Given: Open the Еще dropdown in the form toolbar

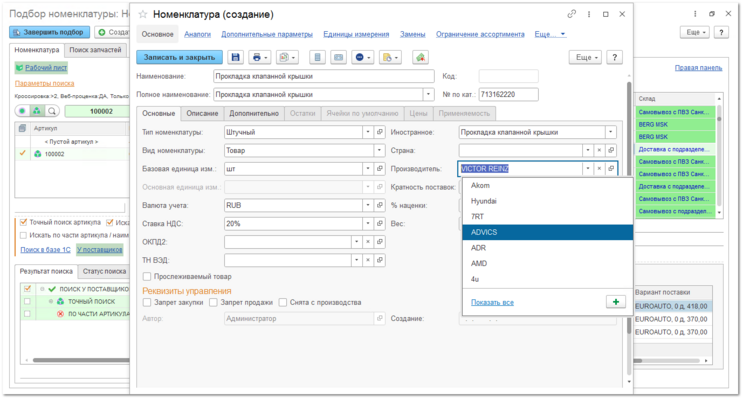Looking at the screenshot, I should [x=586, y=57].
